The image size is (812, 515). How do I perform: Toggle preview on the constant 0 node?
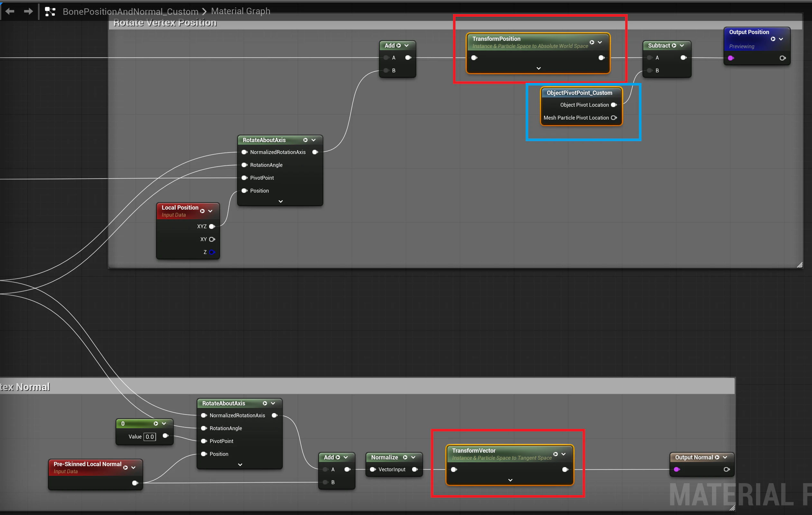point(156,424)
